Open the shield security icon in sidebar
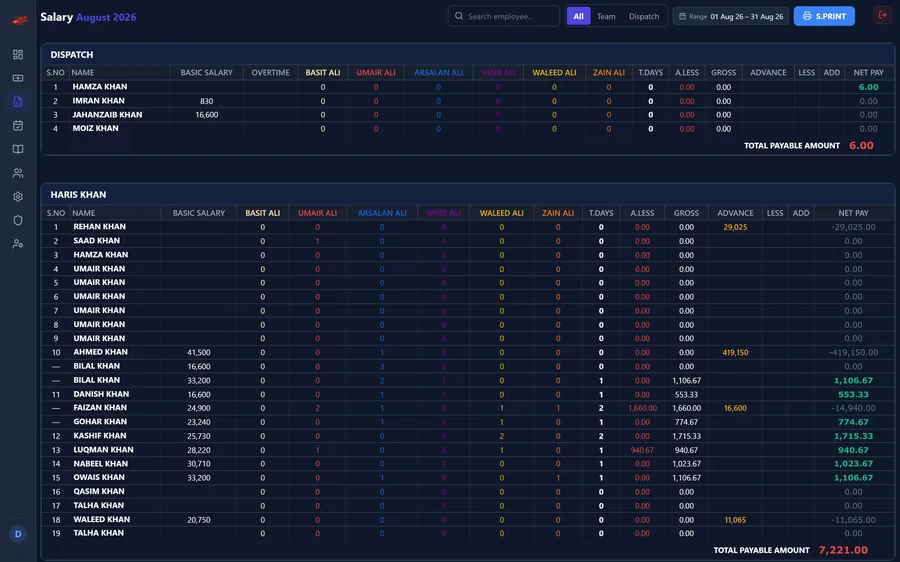Image resolution: width=900 pixels, height=562 pixels. pyautogui.click(x=18, y=220)
